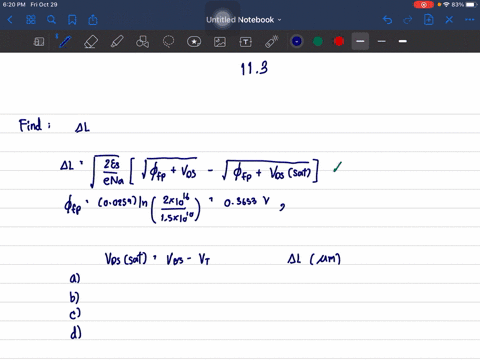Select the Highlighter tool
Image resolution: width=480 pixels, height=360 pixels.
(x=117, y=42)
